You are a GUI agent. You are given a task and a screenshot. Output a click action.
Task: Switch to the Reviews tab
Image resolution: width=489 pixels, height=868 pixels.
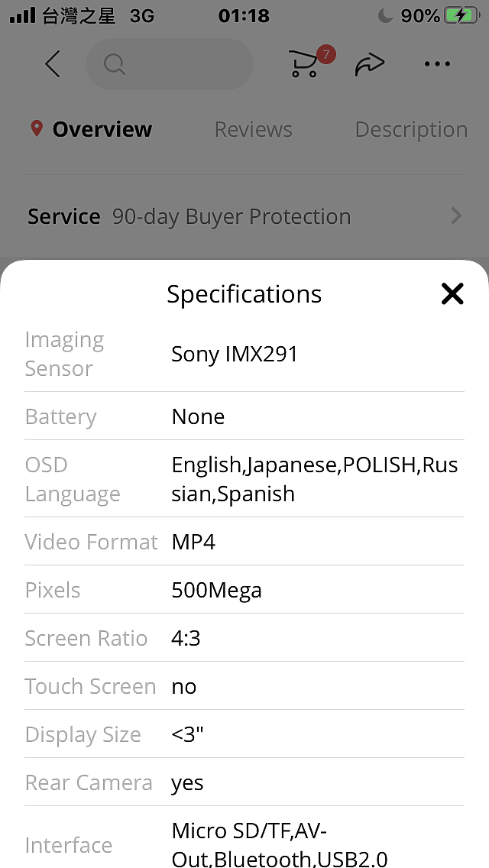coord(253,130)
